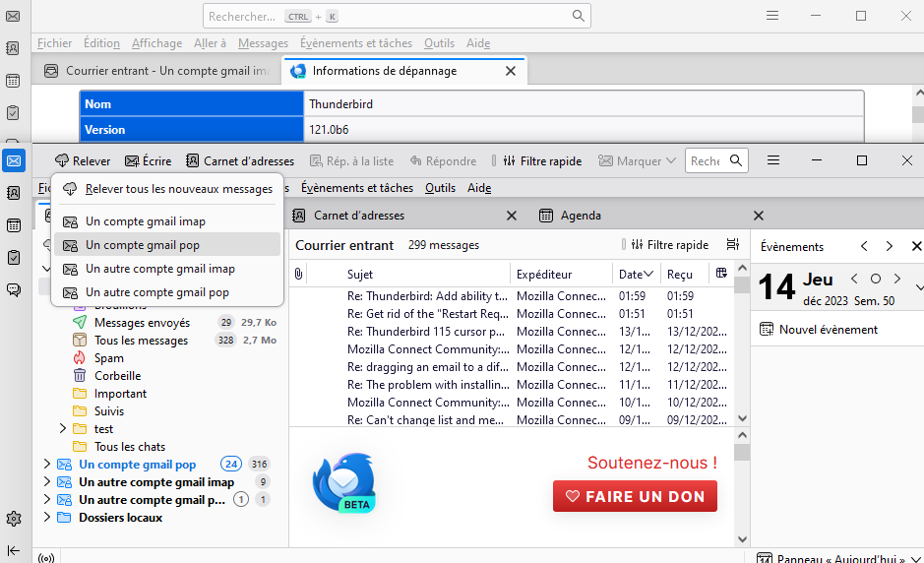Open Évènements et tâches menu in front window
This screenshot has height=563, width=924.
click(357, 187)
